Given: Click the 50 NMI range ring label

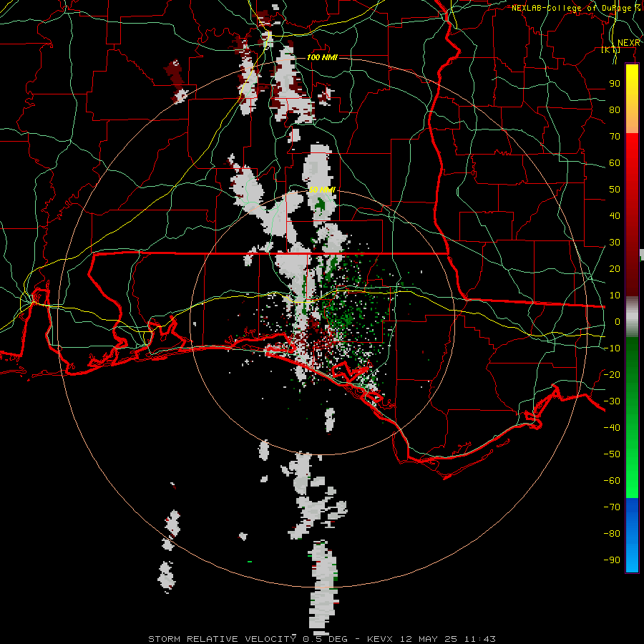Looking at the screenshot, I should coord(322,190).
